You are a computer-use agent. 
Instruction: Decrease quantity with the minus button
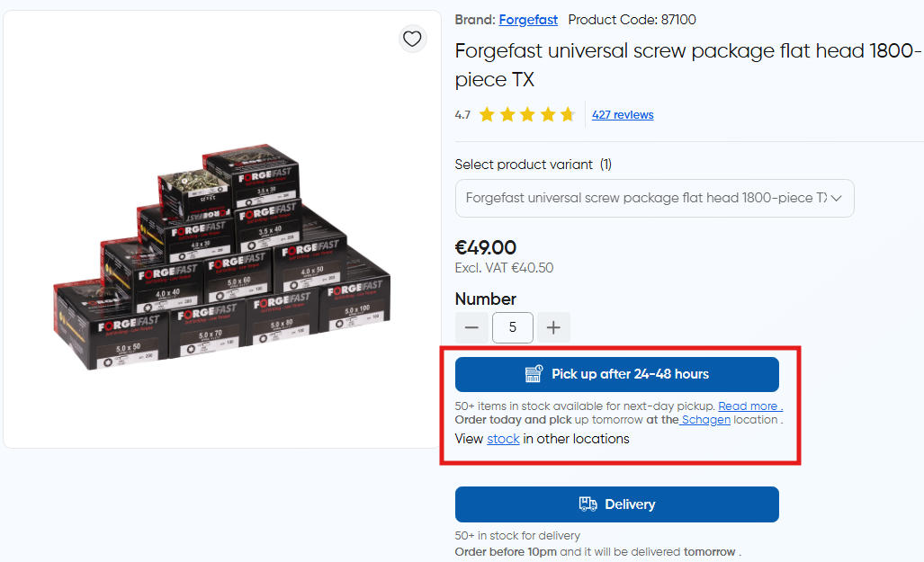coord(471,328)
